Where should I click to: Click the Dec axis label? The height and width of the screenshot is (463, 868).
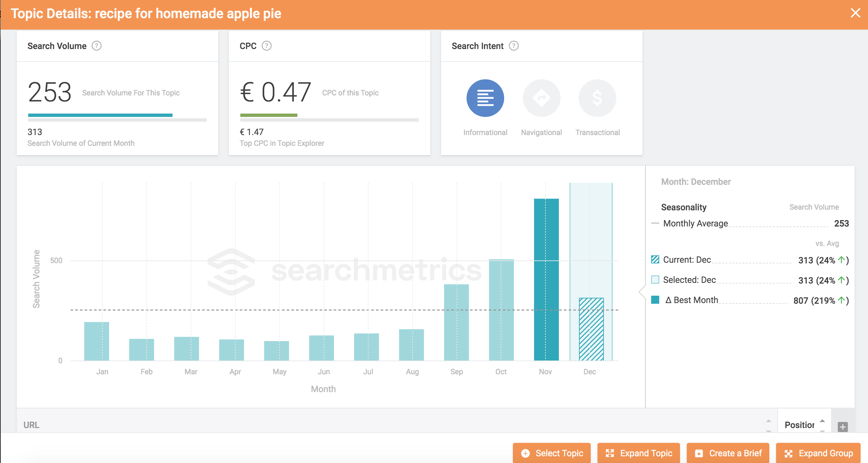coord(590,372)
